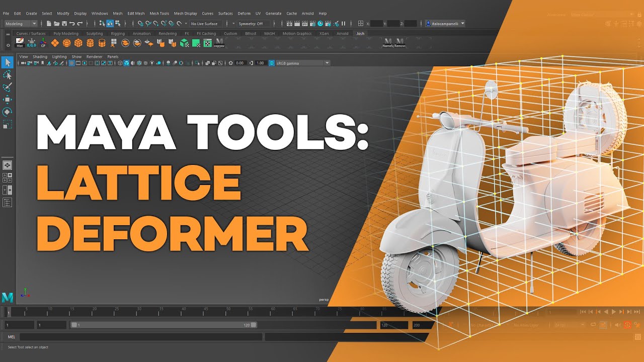Click the go to end button
The width and height of the screenshot is (644, 362).
[637, 312]
